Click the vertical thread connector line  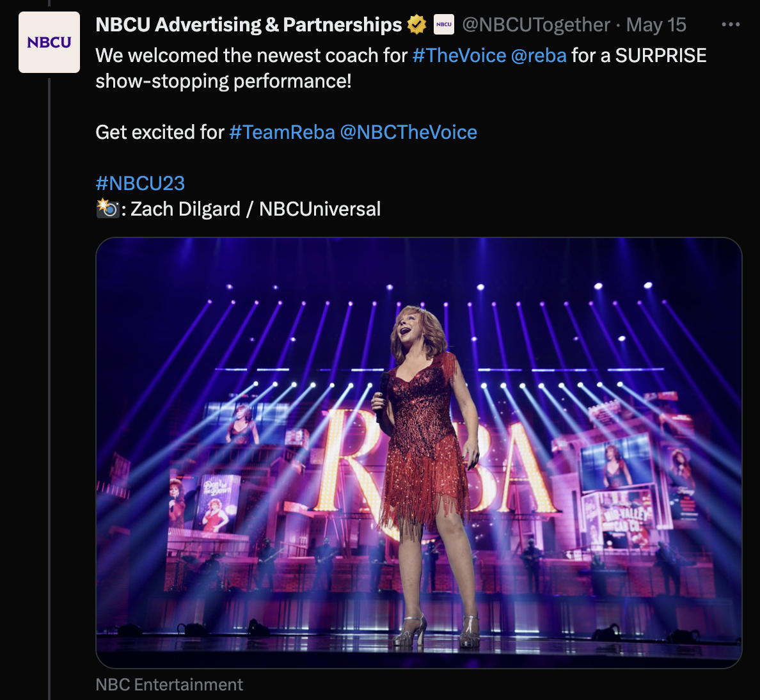click(x=49, y=384)
